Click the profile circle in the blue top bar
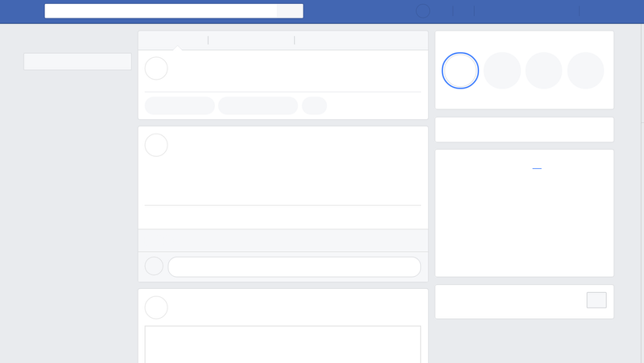644x363 pixels. (423, 11)
